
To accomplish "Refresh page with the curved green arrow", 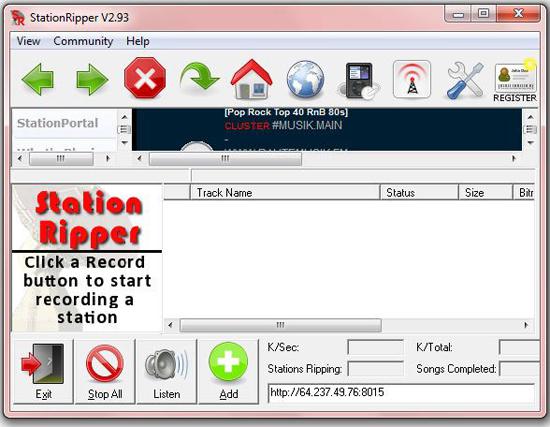I will (x=199, y=76).
